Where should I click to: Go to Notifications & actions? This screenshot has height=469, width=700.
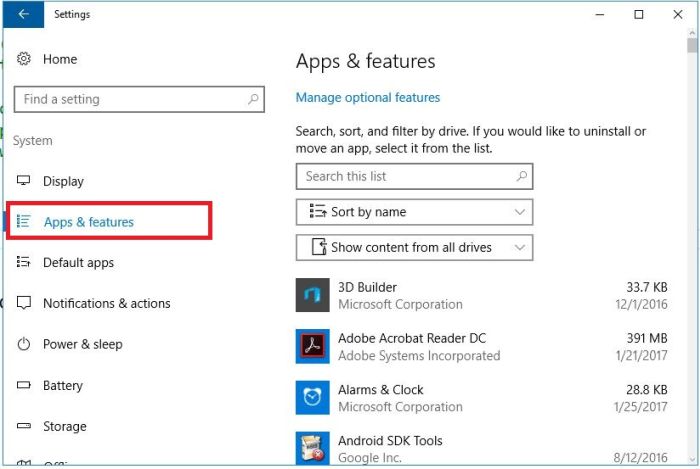tap(106, 303)
